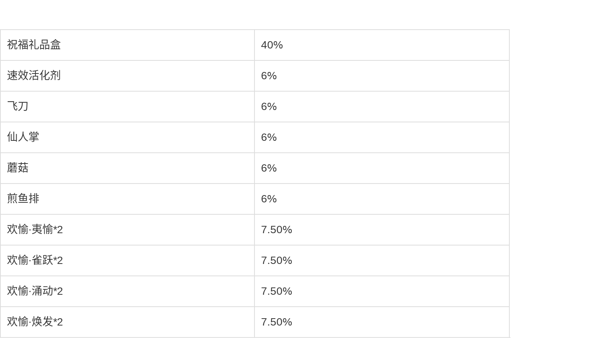
Task: Click the 仙人掌 item cell
Action: tap(23, 137)
